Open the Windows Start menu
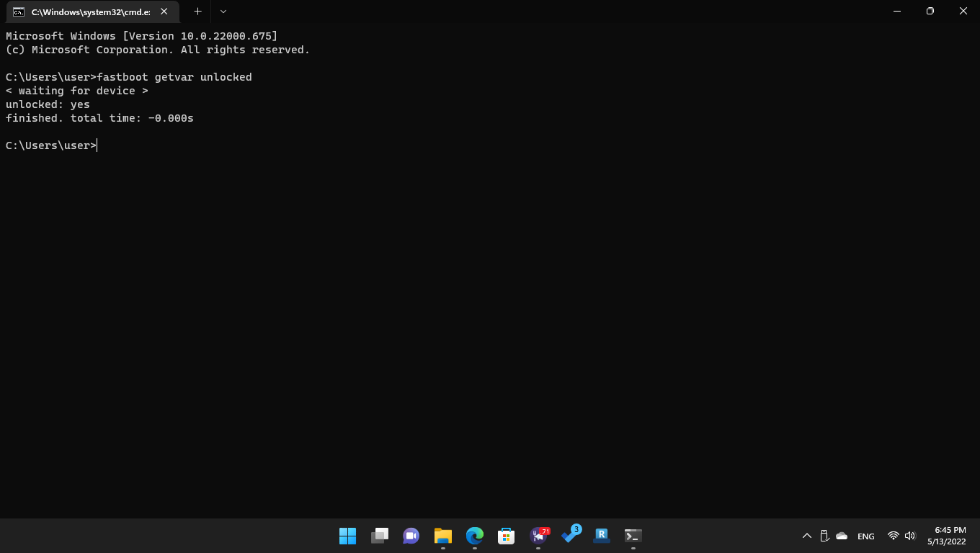Image resolution: width=980 pixels, height=553 pixels. (x=347, y=536)
